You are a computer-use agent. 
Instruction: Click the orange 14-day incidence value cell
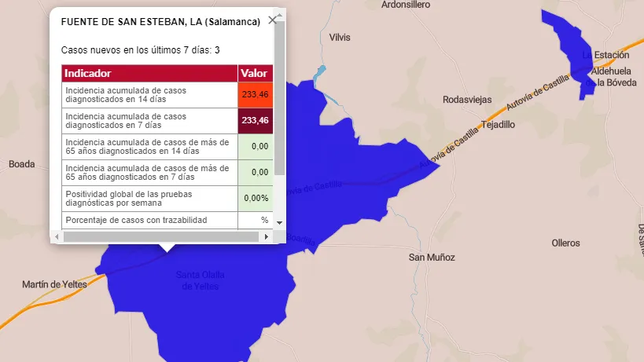255,95
